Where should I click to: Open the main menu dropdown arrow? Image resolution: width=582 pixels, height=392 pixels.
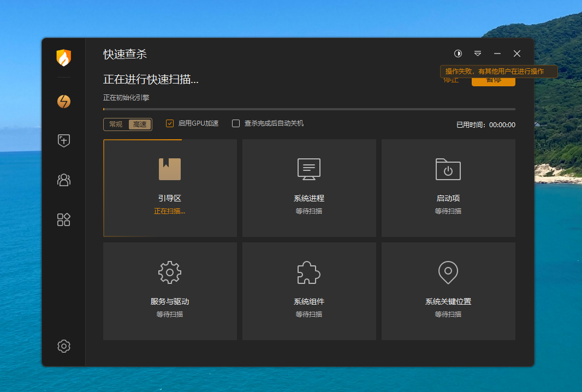tap(477, 54)
